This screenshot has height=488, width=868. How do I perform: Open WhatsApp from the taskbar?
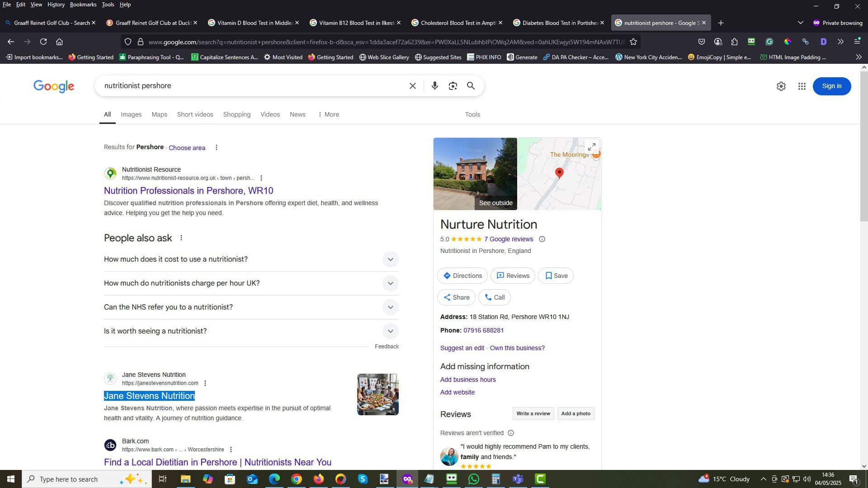pyautogui.click(x=474, y=479)
